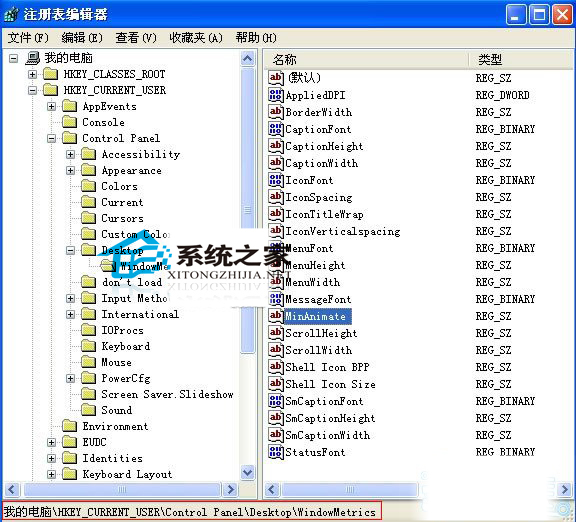Select the SmCaptionWidth value
This screenshot has width=576, height=522.
[x=328, y=435]
